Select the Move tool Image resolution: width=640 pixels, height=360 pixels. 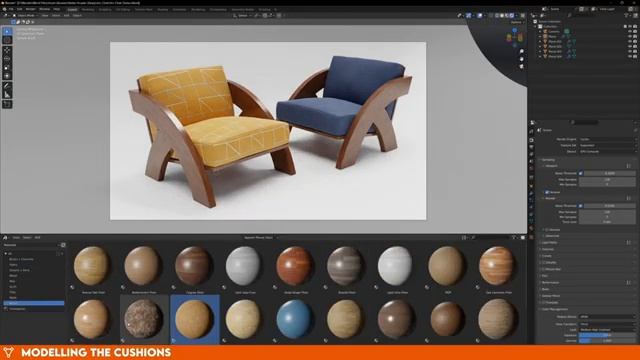[7, 50]
